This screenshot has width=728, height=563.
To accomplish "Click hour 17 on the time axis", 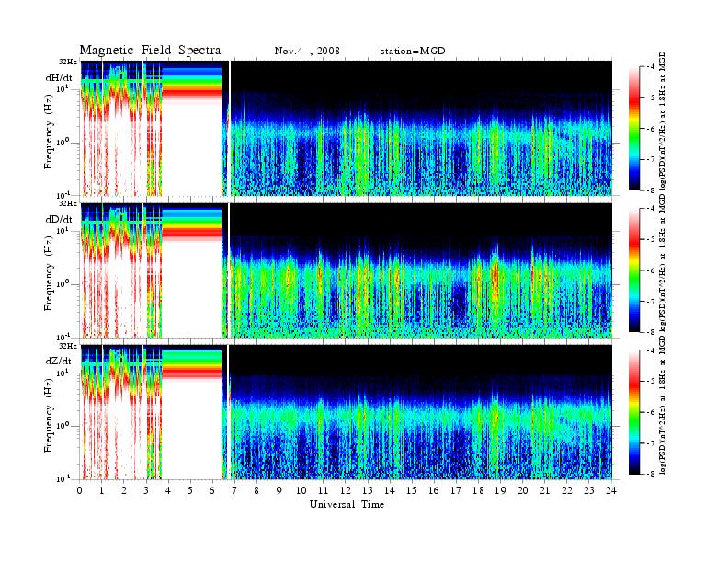I will point(456,490).
